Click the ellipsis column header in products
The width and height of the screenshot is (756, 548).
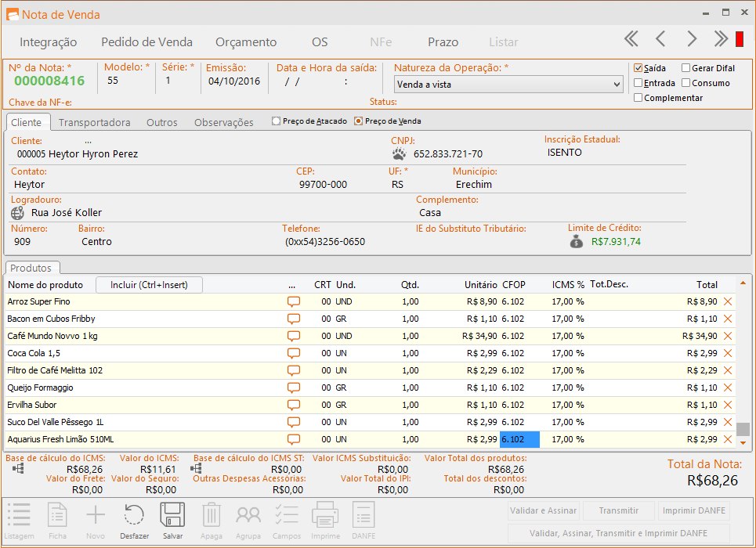(x=291, y=286)
